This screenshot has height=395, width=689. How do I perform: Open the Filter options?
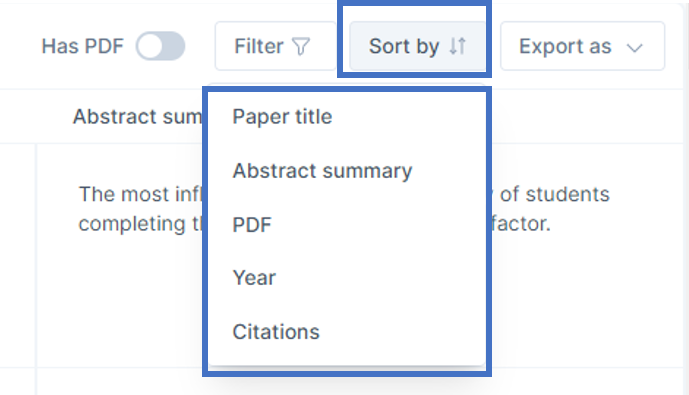point(275,46)
